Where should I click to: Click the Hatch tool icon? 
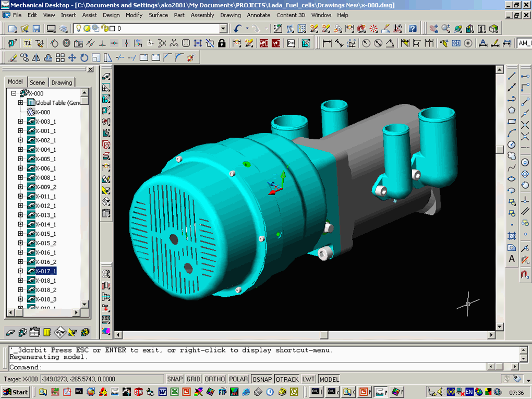click(512, 236)
